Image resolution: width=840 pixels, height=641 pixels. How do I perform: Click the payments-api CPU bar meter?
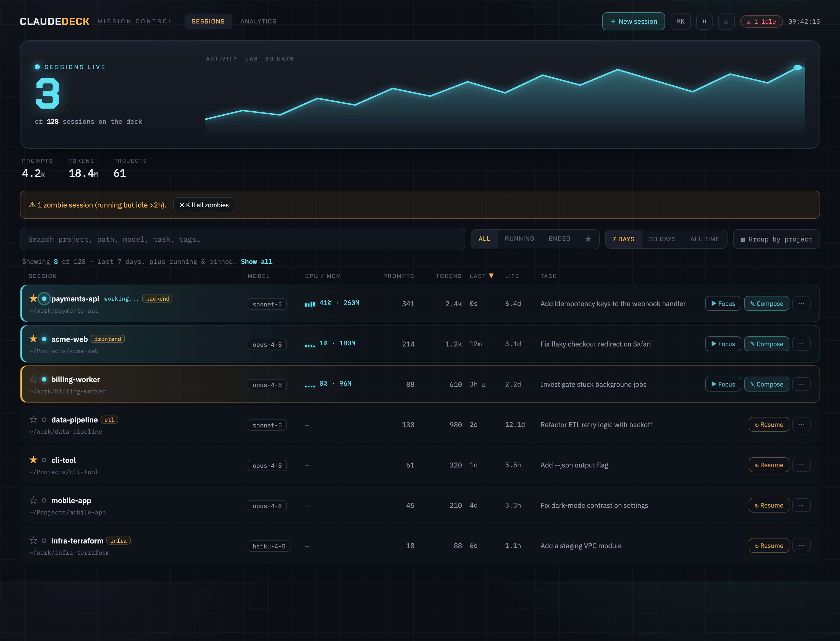(310, 304)
